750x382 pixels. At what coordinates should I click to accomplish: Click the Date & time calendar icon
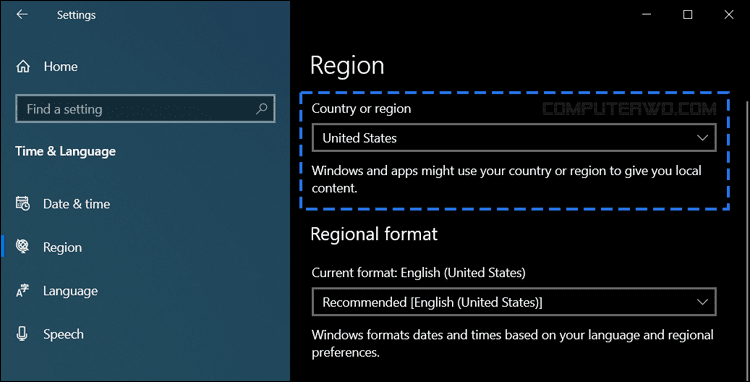click(x=22, y=204)
